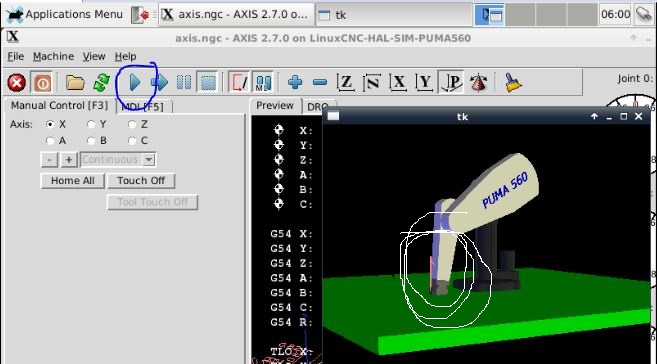Toggle the red Emergency Stop button
Viewport: 657px width, 364px height.
tap(16, 83)
